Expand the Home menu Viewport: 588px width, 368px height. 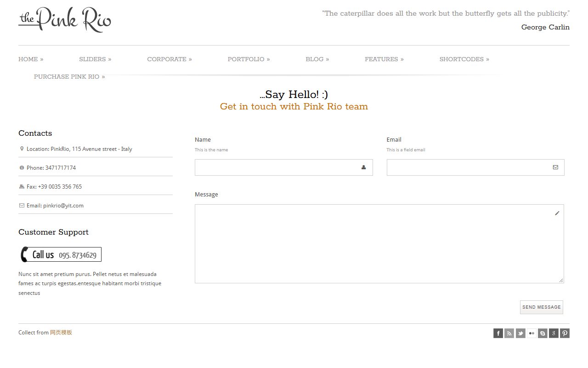click(31, 59)
